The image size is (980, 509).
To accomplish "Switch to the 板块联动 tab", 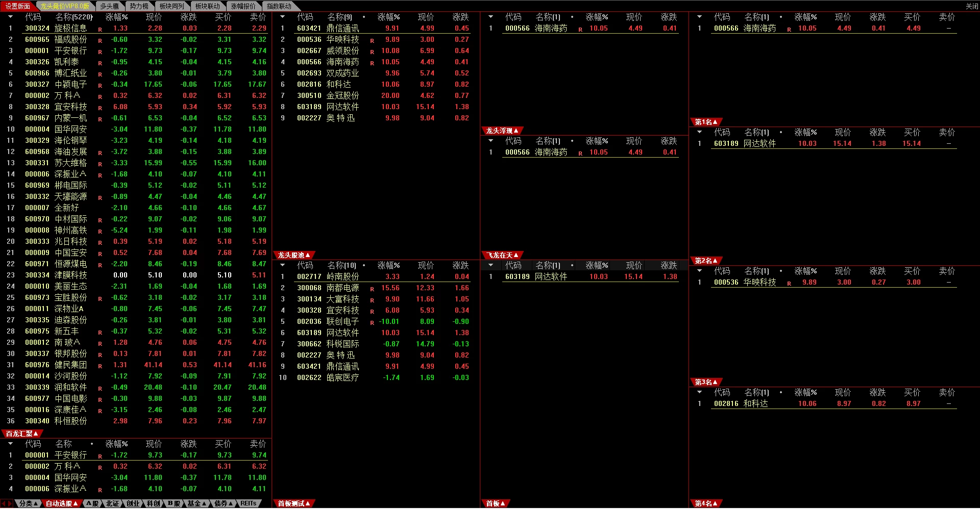I will pyautogui.click(x=207, y=6).
